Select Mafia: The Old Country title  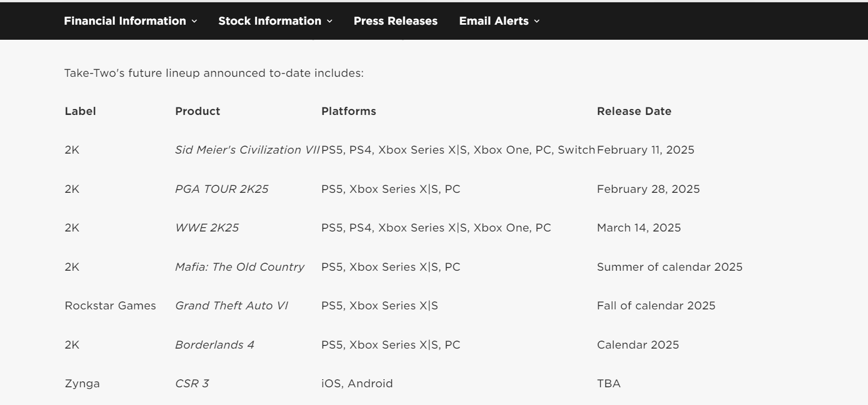(x=239, y=267)
